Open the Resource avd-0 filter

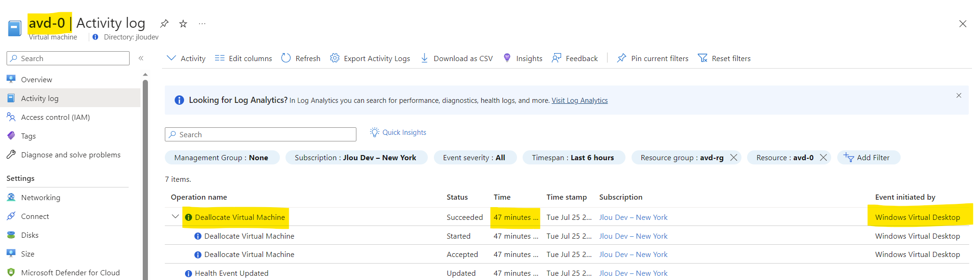click(x=785, y=157)
